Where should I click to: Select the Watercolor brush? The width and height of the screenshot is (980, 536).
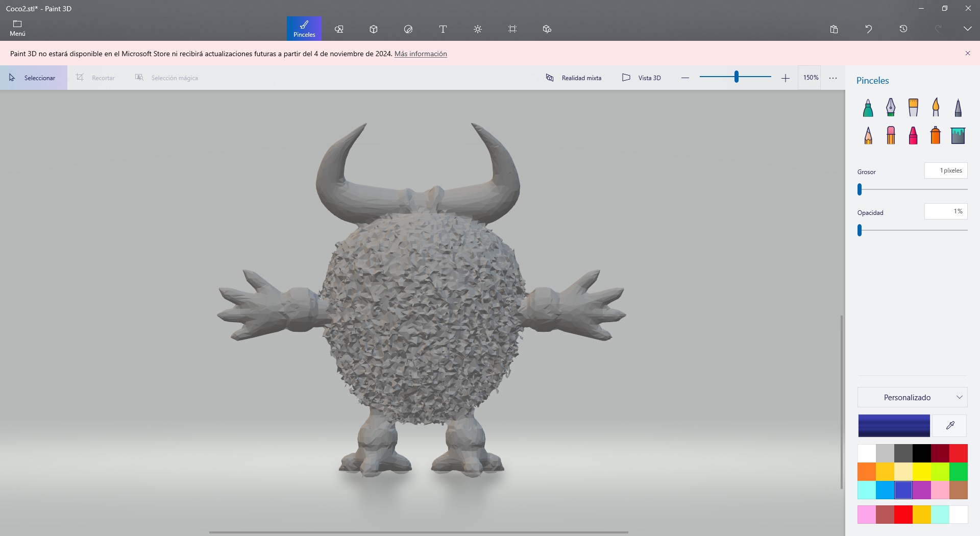coord(936,108)
